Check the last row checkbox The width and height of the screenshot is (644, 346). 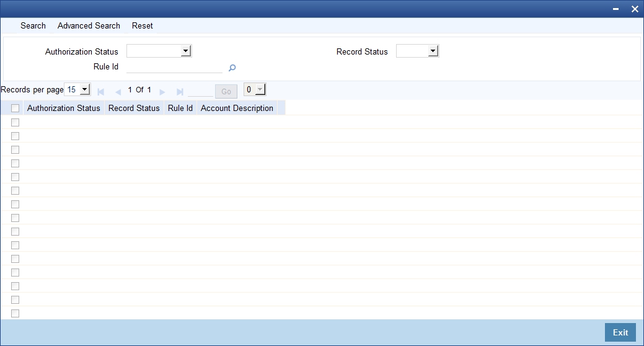tap(15, 314)
